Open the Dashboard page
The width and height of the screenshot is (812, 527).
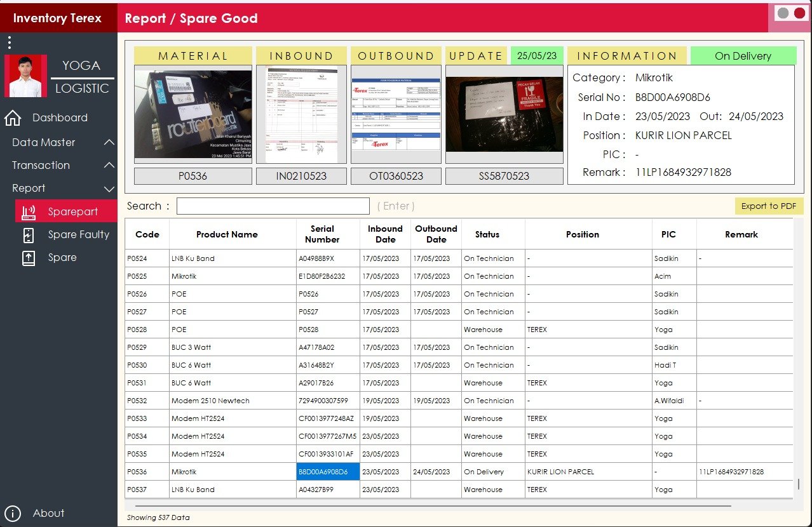pos(60,117)
